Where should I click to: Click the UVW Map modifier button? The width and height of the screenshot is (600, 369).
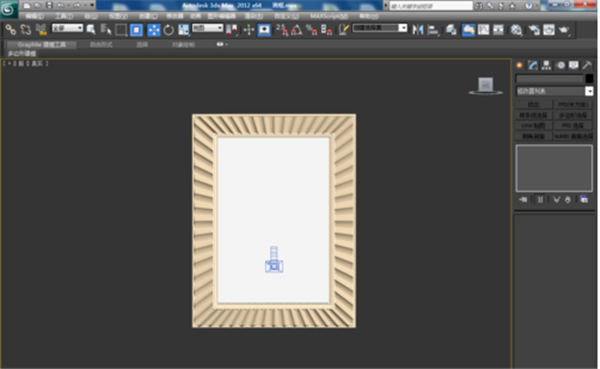point(533,126)
